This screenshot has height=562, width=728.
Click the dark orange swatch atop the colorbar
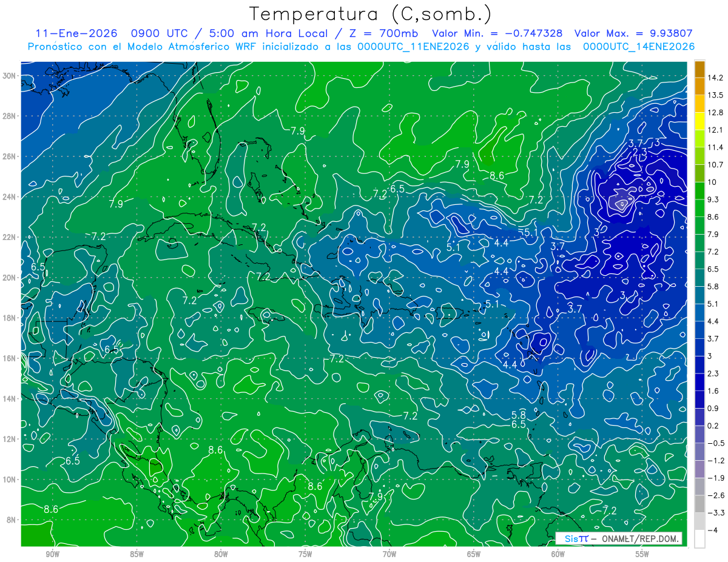(699, 69)
